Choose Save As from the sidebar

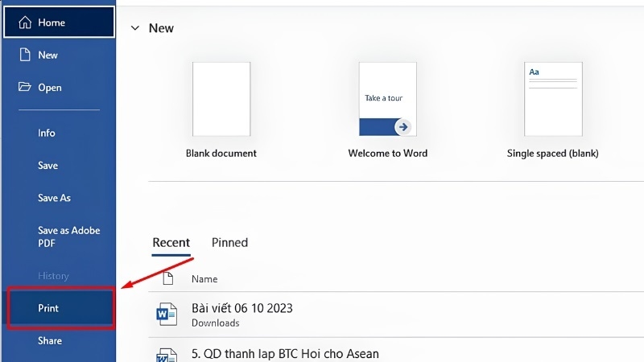pyautogui.click(x=59, y=197)
